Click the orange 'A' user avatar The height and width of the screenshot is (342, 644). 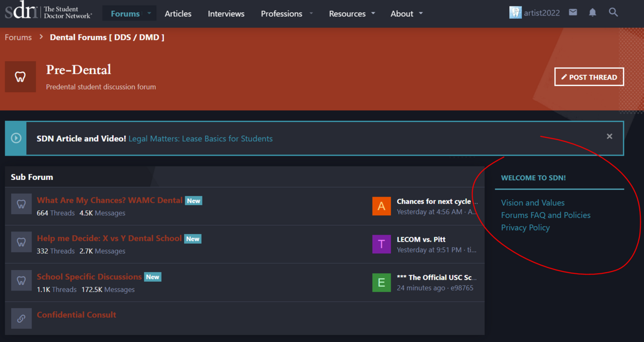click(382, 206)
